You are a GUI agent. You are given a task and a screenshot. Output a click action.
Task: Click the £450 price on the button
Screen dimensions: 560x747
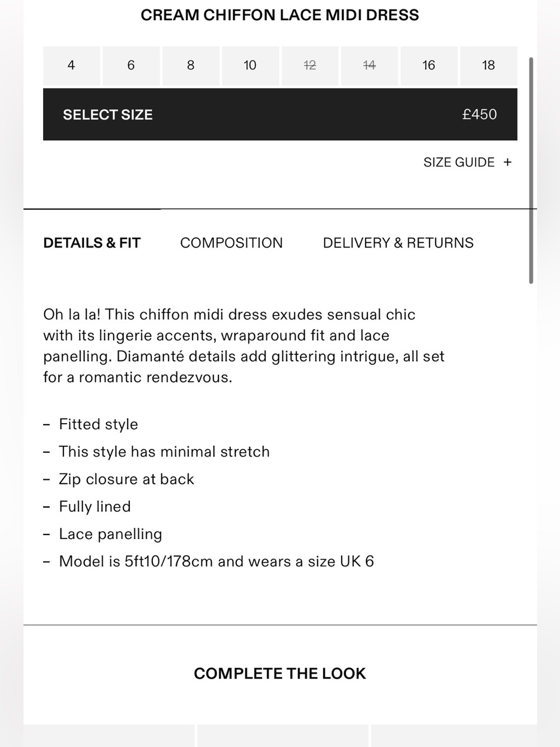coord(479,114)
